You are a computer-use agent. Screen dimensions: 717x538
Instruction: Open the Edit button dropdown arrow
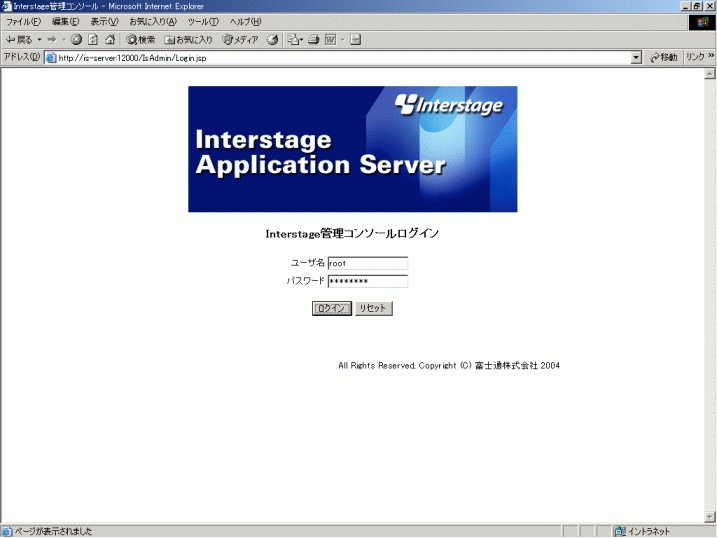point(342,40)
